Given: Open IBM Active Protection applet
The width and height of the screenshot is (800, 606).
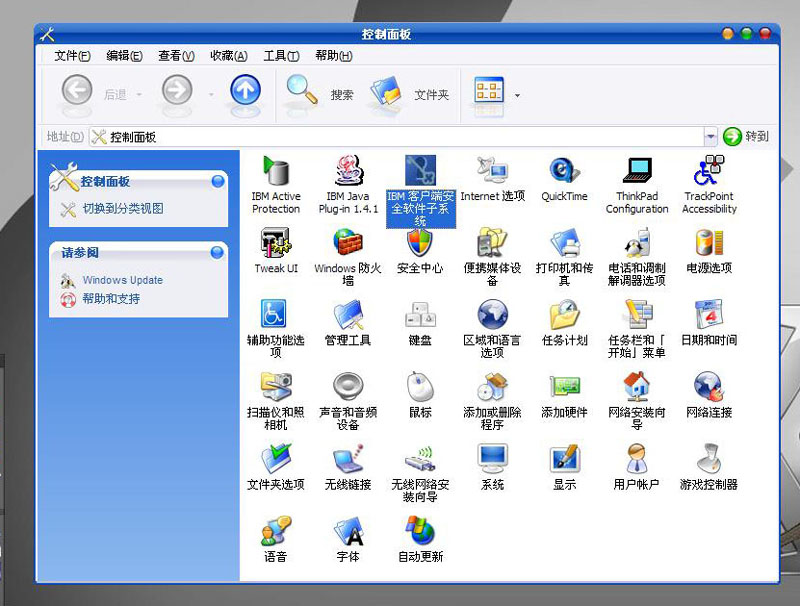Looking at the screenshot, I should (276, 185).
